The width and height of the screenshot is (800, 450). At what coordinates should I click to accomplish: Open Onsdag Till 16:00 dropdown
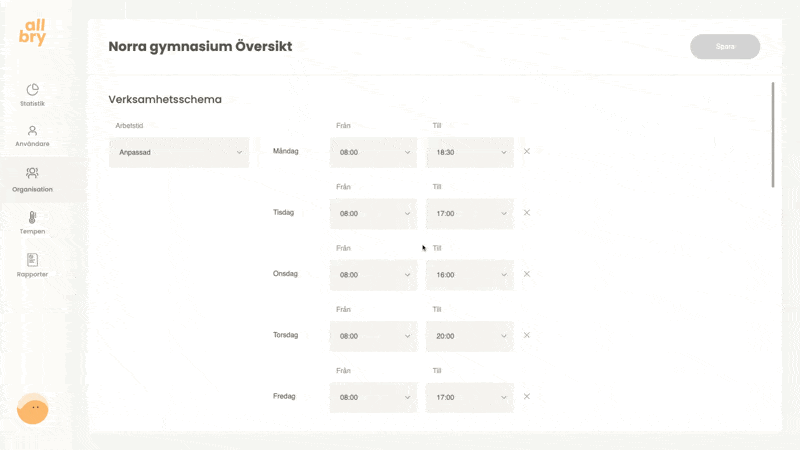pos(470,275)
